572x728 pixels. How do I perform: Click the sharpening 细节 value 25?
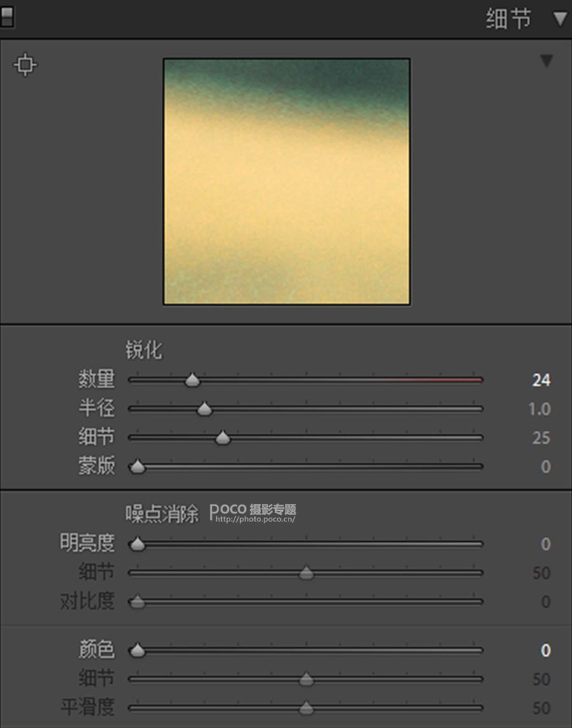541,438
